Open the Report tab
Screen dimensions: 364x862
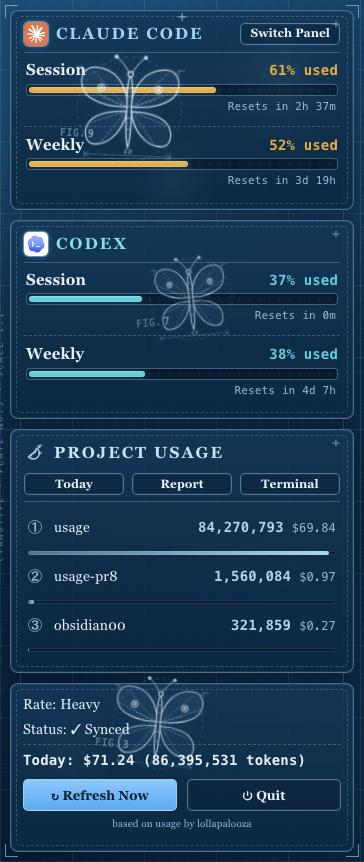coord(182,484)
